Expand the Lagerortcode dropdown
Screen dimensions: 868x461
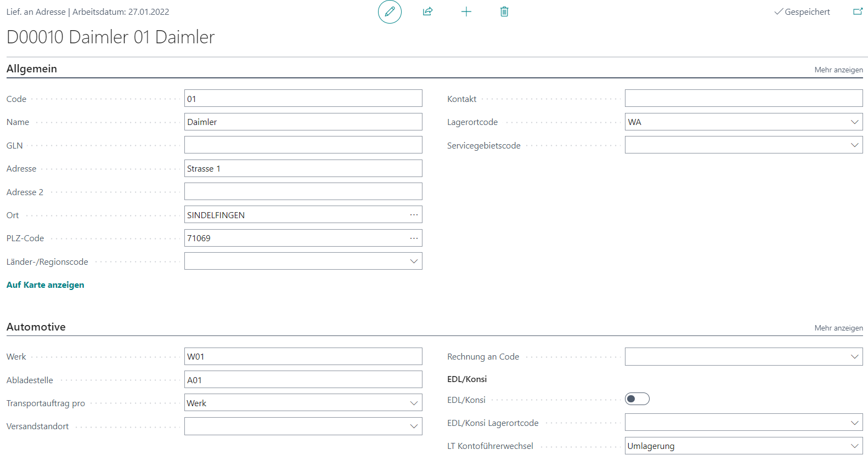pos(854,122)
